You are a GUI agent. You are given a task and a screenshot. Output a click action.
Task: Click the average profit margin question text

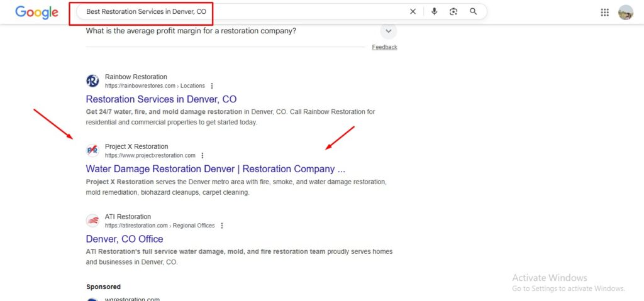(191, 31)
